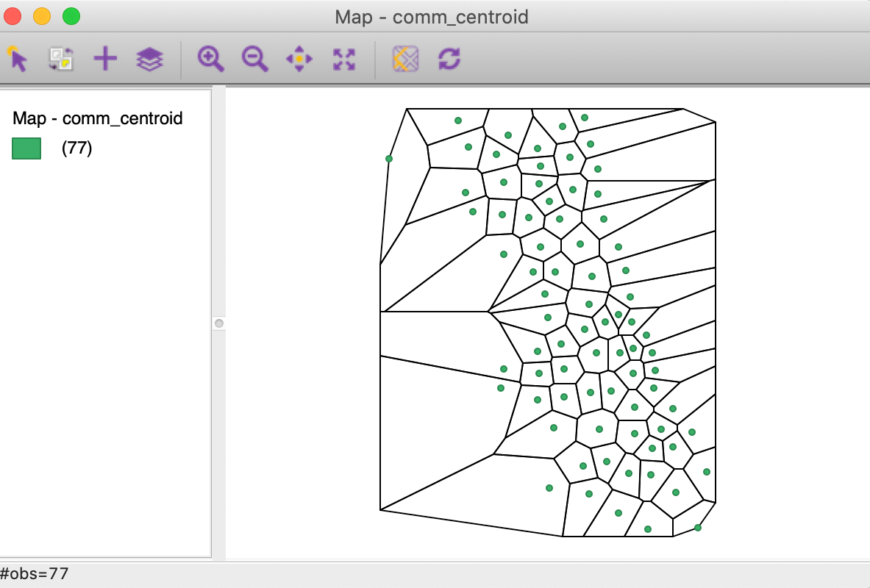Close the map window with the red button
Viewport: 870px width, 588px height.
pos(13,16)
